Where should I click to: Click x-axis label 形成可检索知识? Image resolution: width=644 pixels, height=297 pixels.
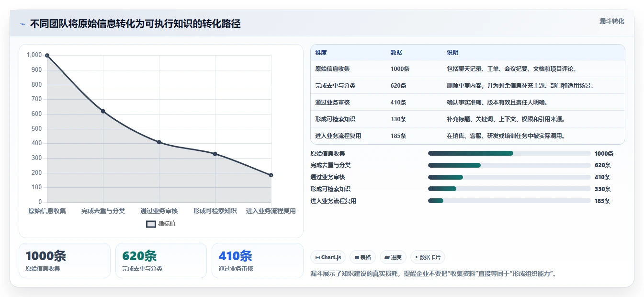215,211
